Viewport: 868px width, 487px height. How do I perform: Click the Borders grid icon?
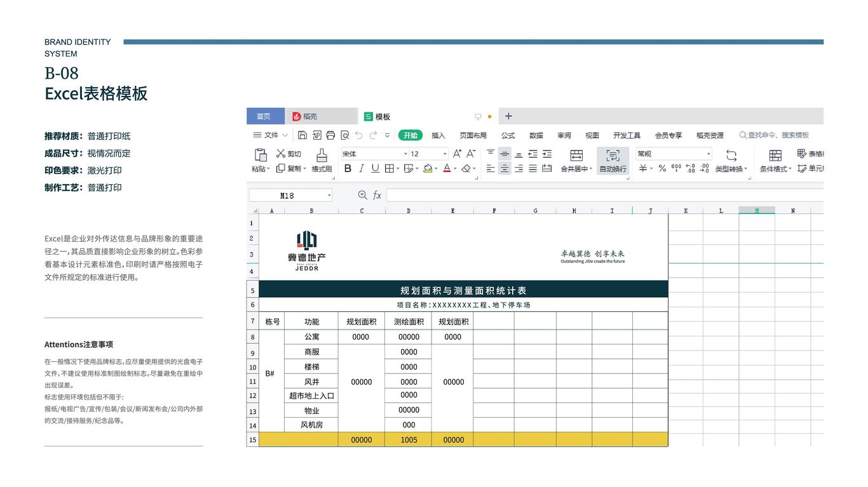point(389,168)
